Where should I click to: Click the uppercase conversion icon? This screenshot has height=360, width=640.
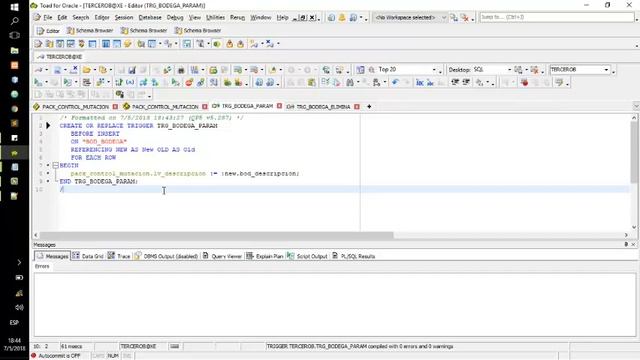(420, 82)
